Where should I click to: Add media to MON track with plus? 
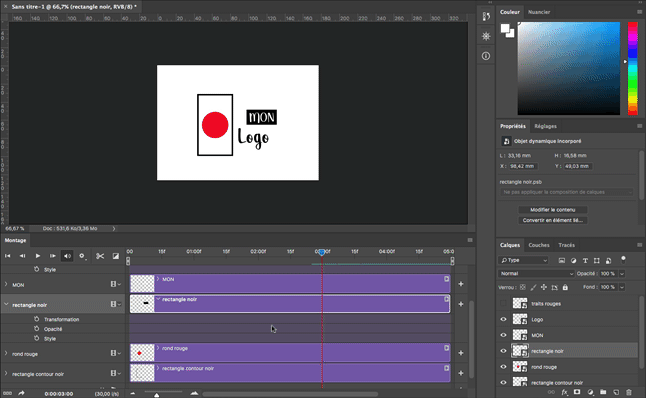[x=461, y=284]
